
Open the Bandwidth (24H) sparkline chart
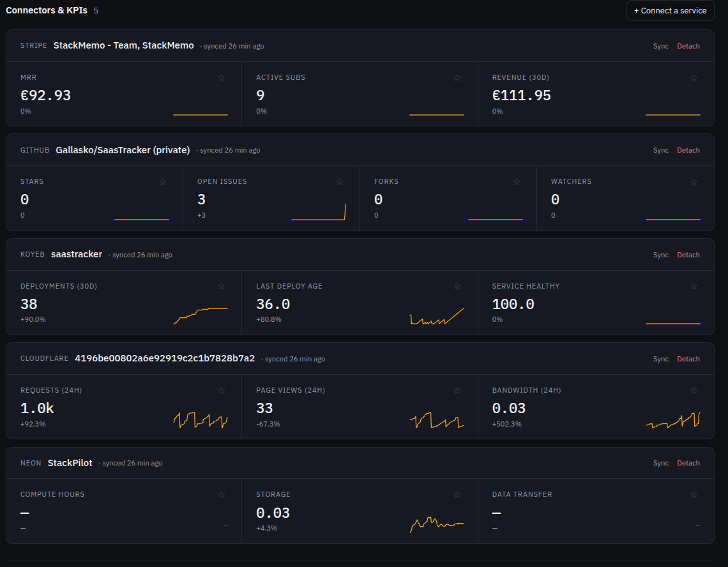click(x=672, y=420)
